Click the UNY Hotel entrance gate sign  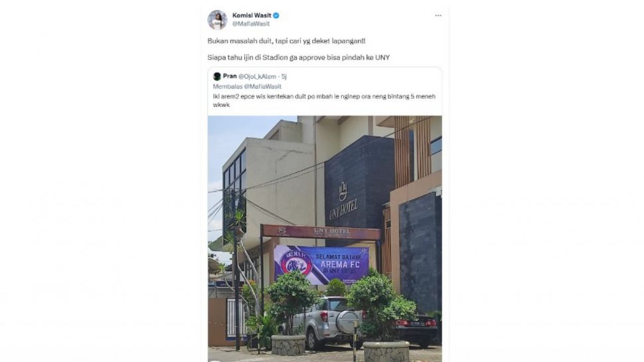click(x=321, y=232)
